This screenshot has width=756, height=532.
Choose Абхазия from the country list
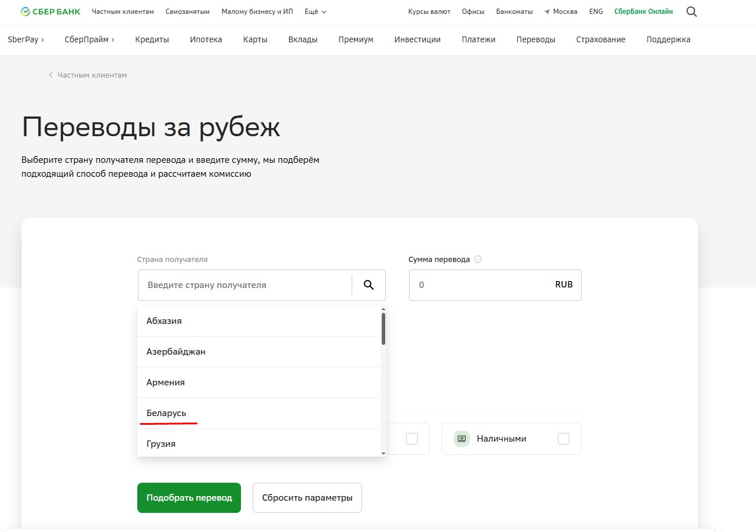point(259,321)
